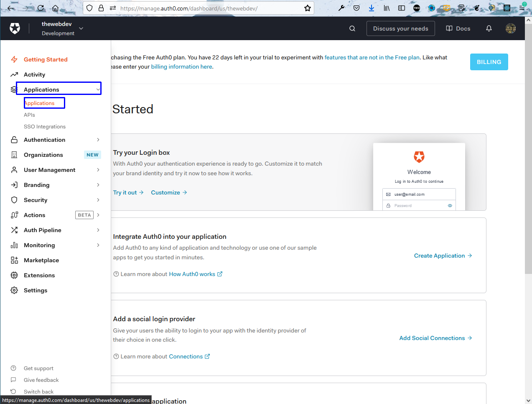The width and height of the screenshot is (532, 404).
Task: Open Marketplace in the sidebar
Action: 41,260
